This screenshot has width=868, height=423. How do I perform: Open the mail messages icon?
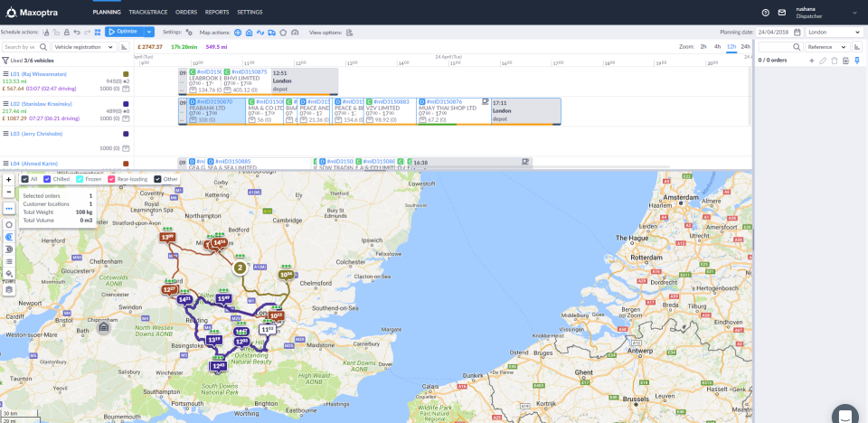pyautogui.click(x=781, y=12)
